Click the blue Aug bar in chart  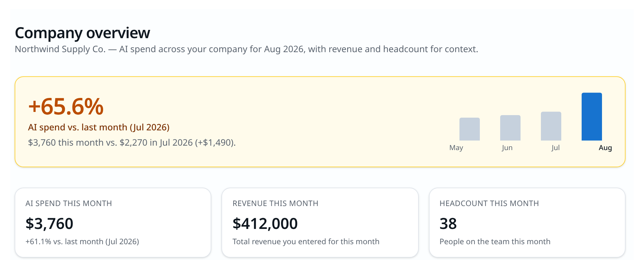click(x=591, y=116)
